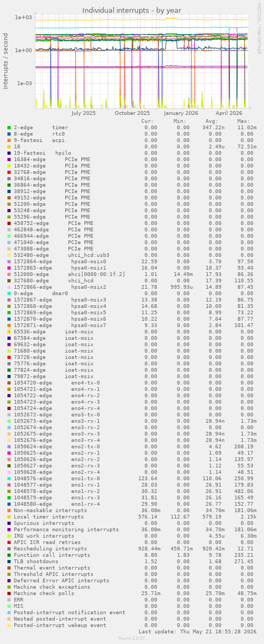Image resolution: width=264 pixels, height=644 pixels.
Task: Click the swatch next to xhci_hcd entry
Action: (9, 281)
